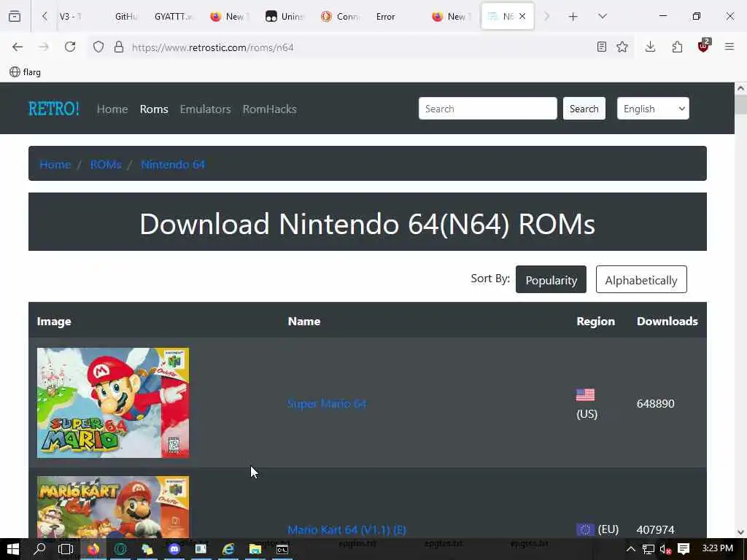Bookmark this page with the star
The width and height of the screenshot is (747, 560).
click(622, 47)
